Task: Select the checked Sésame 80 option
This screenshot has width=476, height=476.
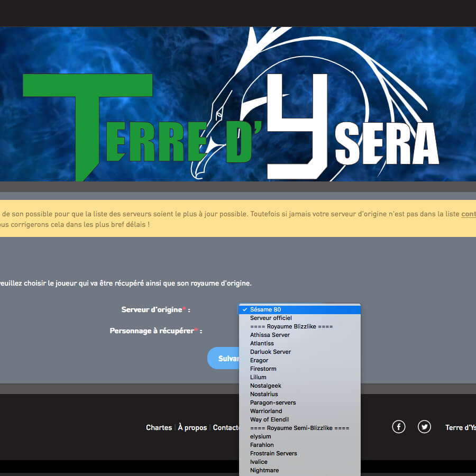Action: click(x=300, y=309)
